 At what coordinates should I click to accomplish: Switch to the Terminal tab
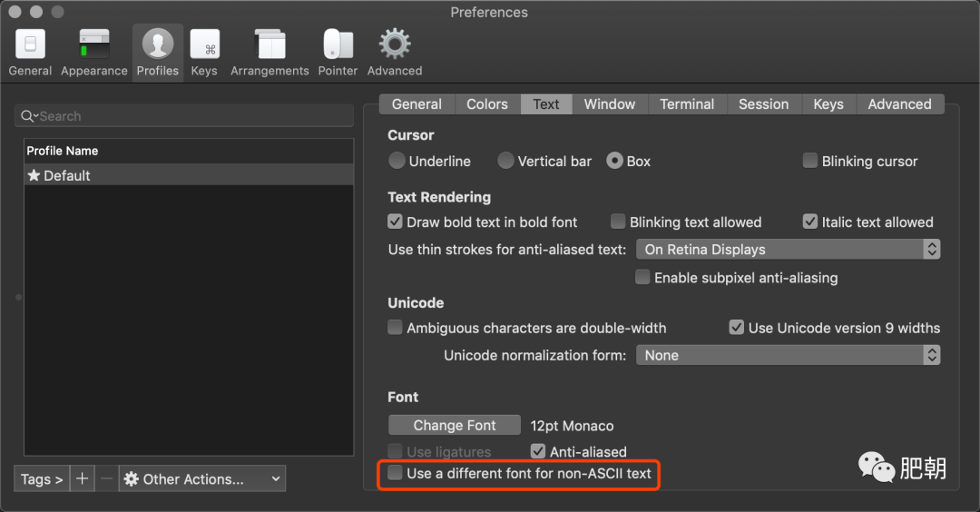pyautogui.click(x=687, y=104)
